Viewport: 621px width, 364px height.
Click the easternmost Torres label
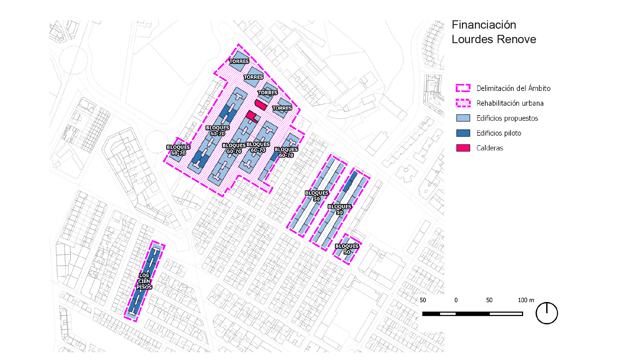(x=282, y=108)
